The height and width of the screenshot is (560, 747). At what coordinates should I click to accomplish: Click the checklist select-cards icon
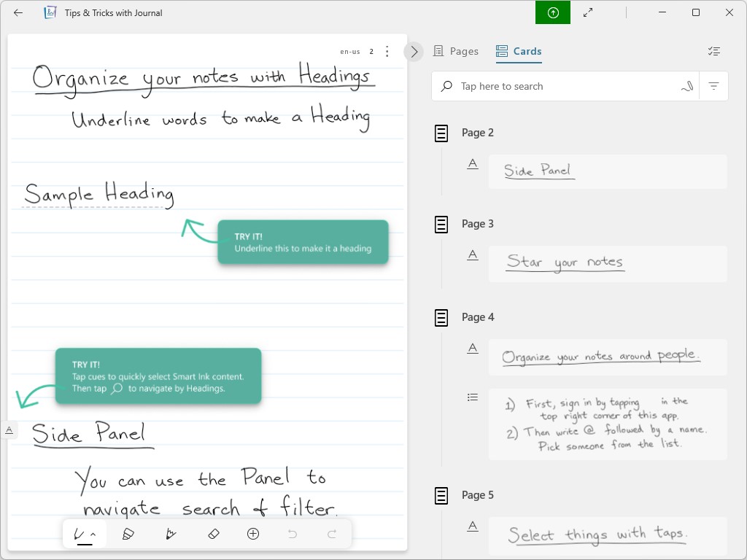click(x=713, y=51)
